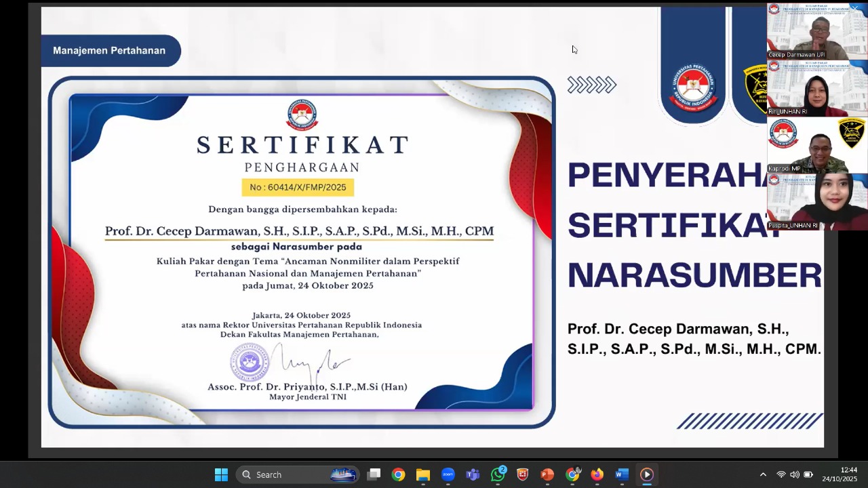Click the Manajemen Pertahanan label
Viewport: 868px width, 488px height.
(x=109, y=51)
